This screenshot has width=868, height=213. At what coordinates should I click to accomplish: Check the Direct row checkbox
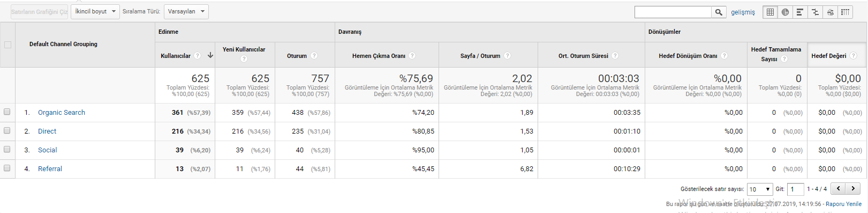pyautogui.click(x=7, y=130)
